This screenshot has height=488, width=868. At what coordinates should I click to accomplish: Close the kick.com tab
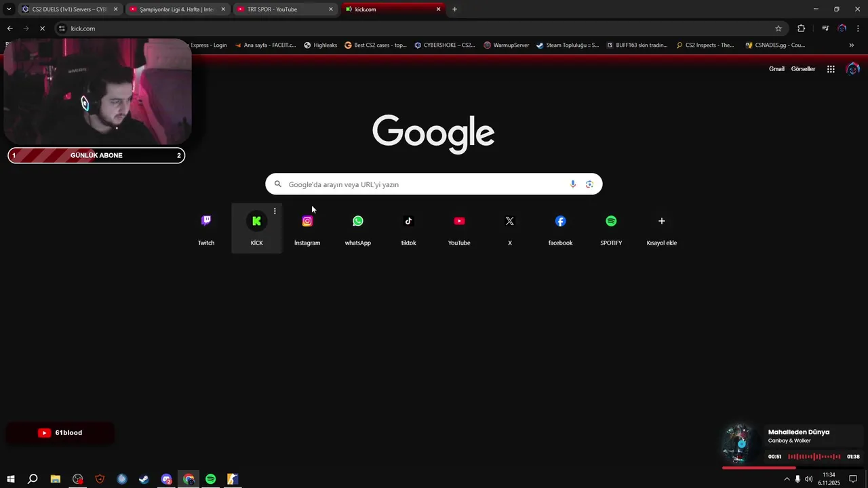click(x=438, y=9)
